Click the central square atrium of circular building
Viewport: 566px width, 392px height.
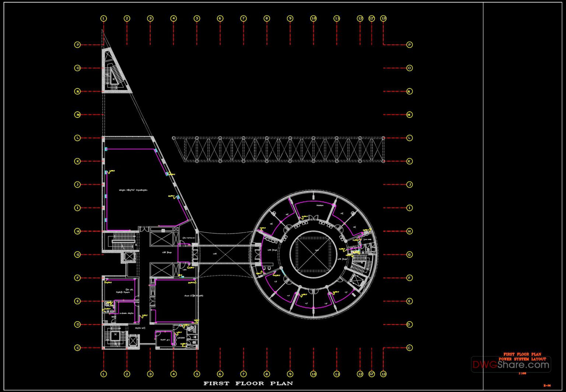point(314,255)
